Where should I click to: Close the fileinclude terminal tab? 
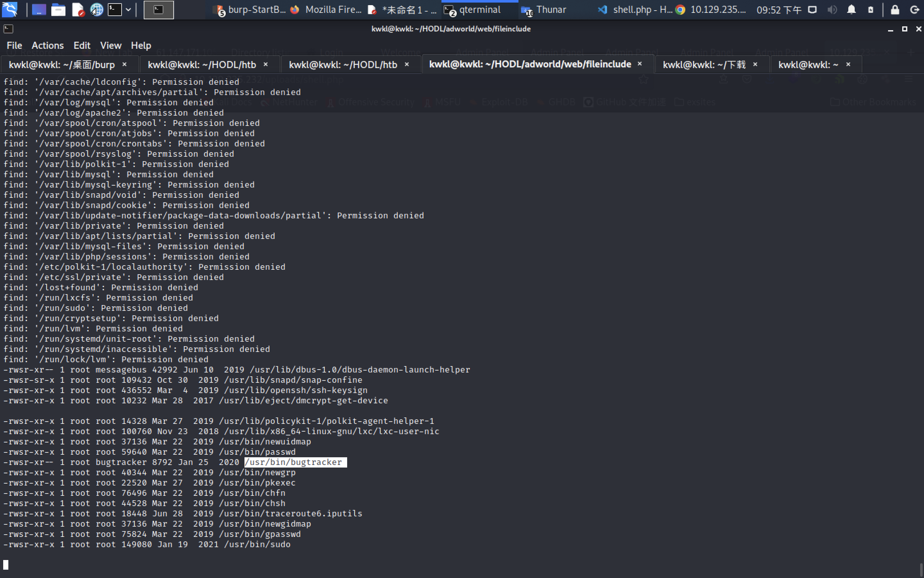(640, 64)
